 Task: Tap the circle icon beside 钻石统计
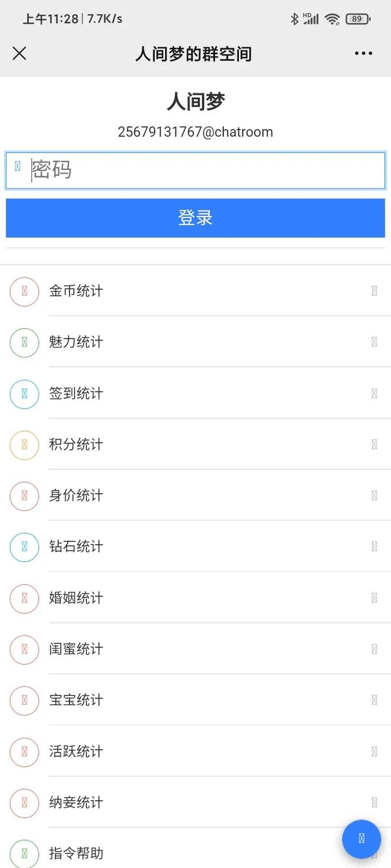pos(24,547)
